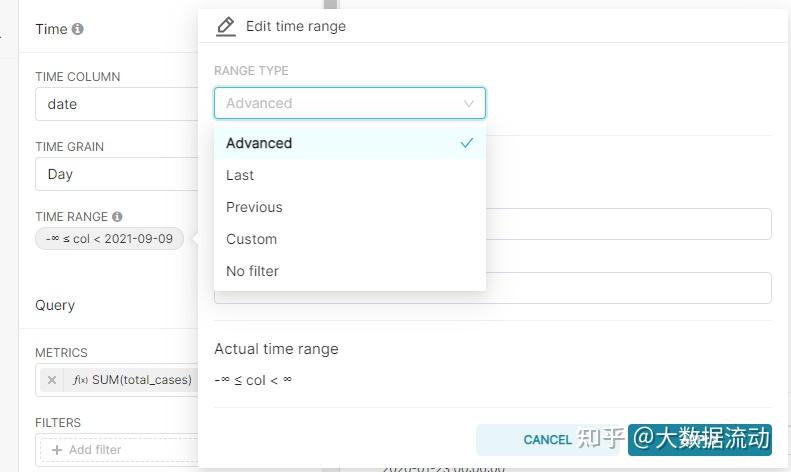Click the TIME RANGE info icon
791x472 pixels.
click(x=117, y=216)
